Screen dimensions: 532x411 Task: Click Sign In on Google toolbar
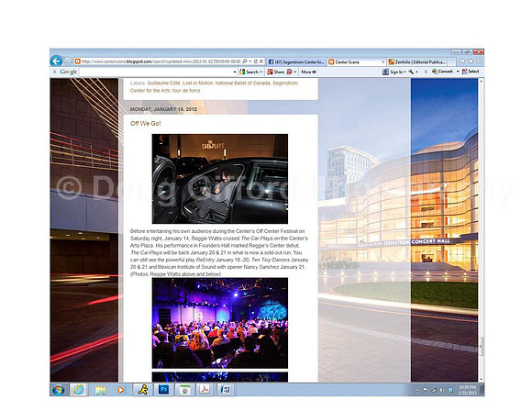393,72
